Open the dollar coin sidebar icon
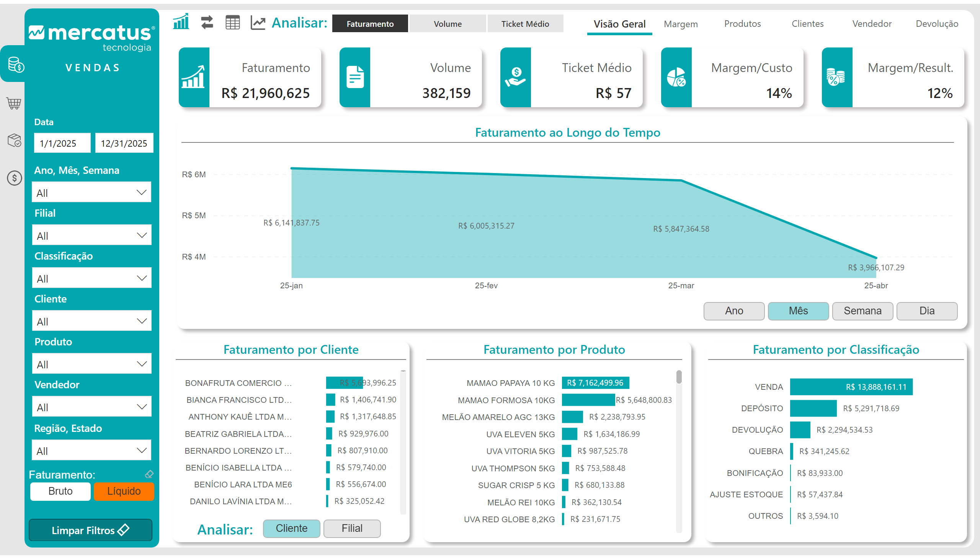The width and height of the screenshot is (980, 559). [x=14, y=178]
